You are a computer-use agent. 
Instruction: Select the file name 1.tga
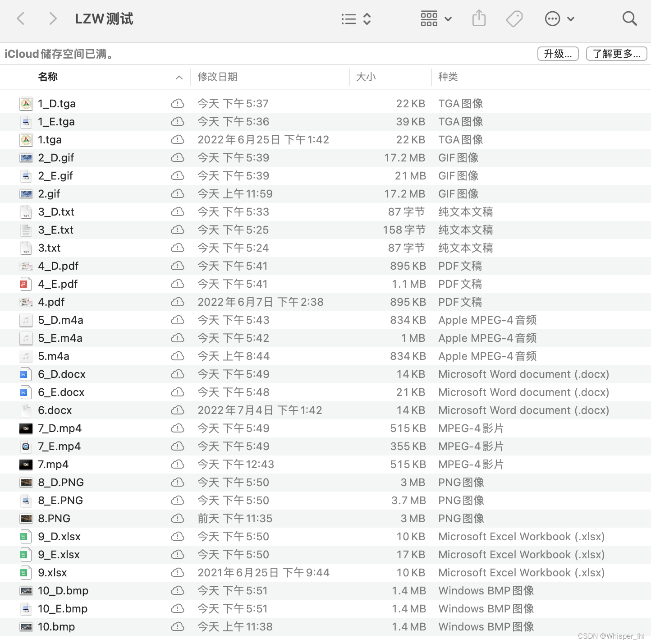[x=50, y=140]
